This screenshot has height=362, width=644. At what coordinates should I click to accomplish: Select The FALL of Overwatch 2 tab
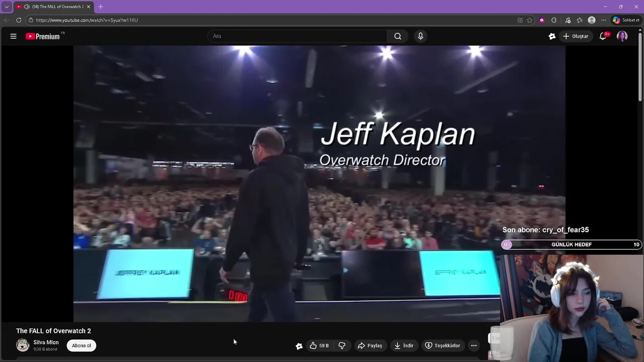(54, 7)
